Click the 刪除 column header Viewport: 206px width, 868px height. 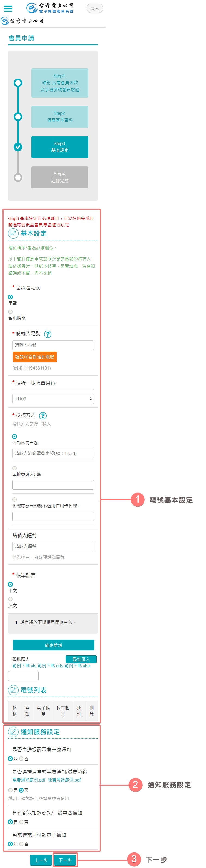click(x=91, y=711)
